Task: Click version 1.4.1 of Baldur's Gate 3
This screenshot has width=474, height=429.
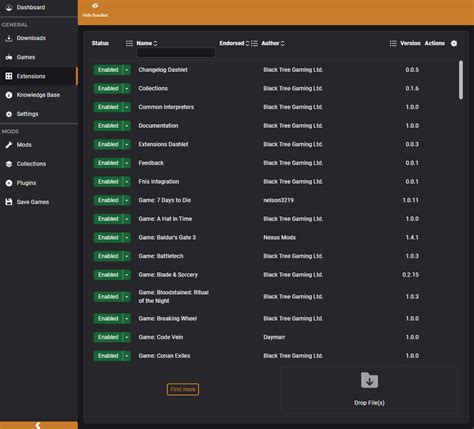Action: [412, 238]
